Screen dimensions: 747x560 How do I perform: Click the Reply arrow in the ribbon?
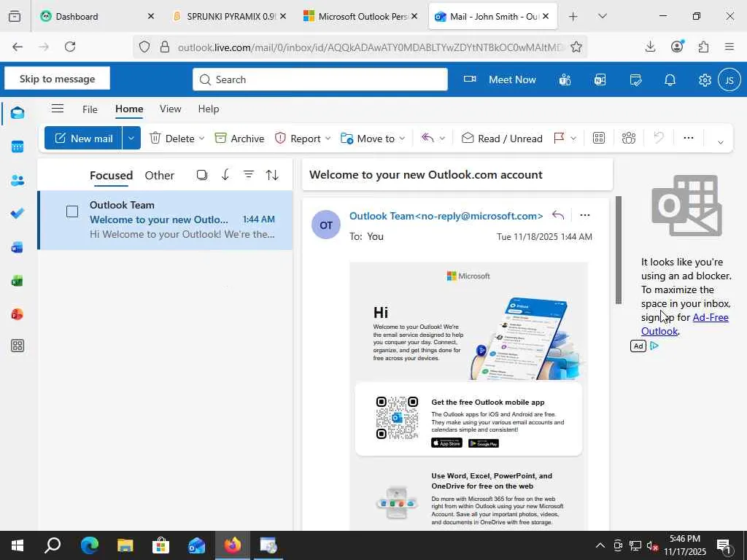(x=427, y=138)
